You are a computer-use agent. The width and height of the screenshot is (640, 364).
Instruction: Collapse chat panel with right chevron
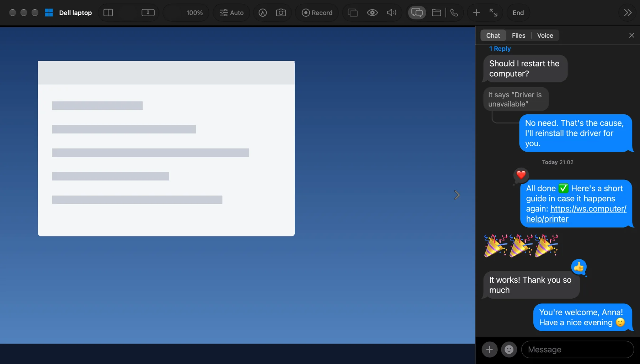click(457, 195)
